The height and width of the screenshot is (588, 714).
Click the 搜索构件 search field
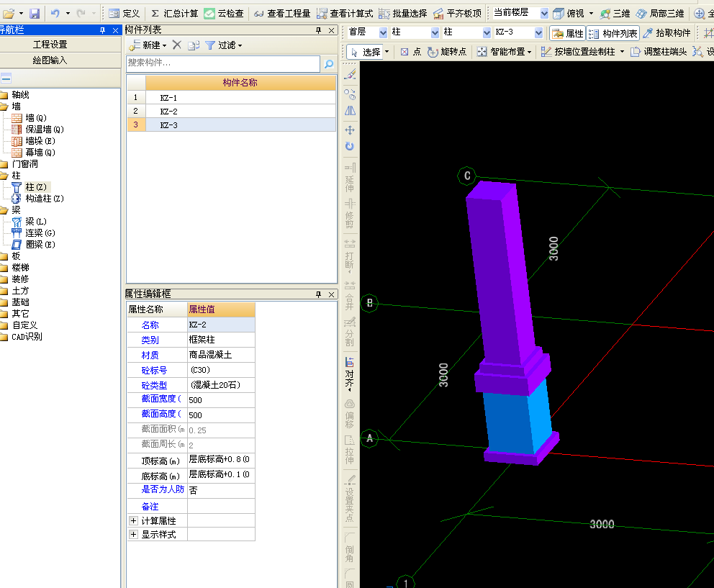(x=223, y=63)
